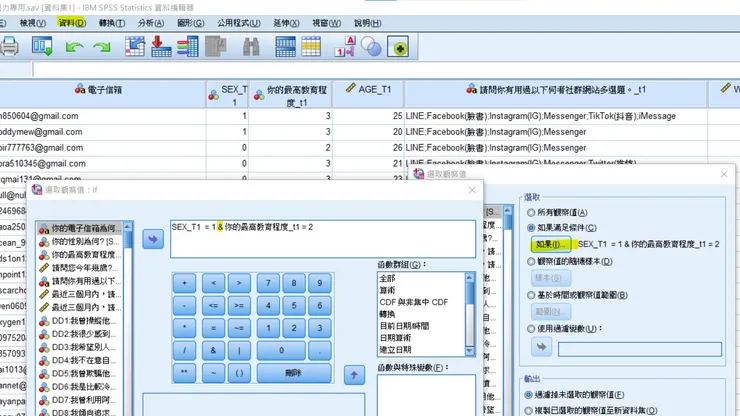Open the 轉換(T) menu
This screenshot has height=416, width=740.
(112, 23)
